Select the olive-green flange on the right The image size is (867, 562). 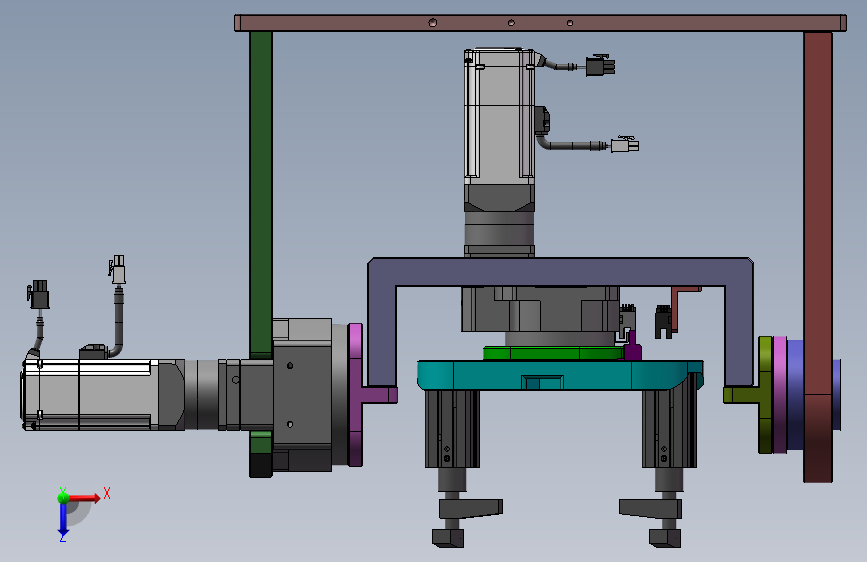(765, 395)
